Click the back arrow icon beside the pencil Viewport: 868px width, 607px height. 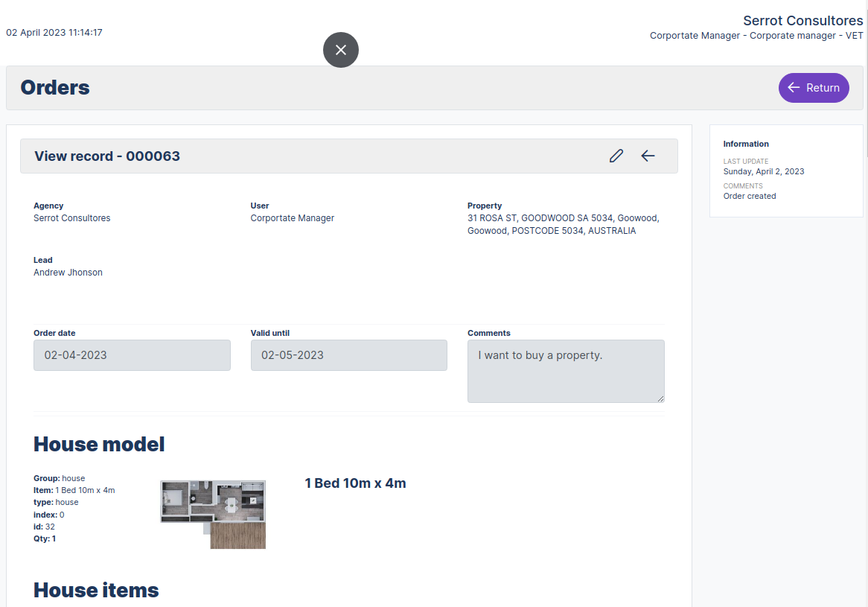(647, 156)
